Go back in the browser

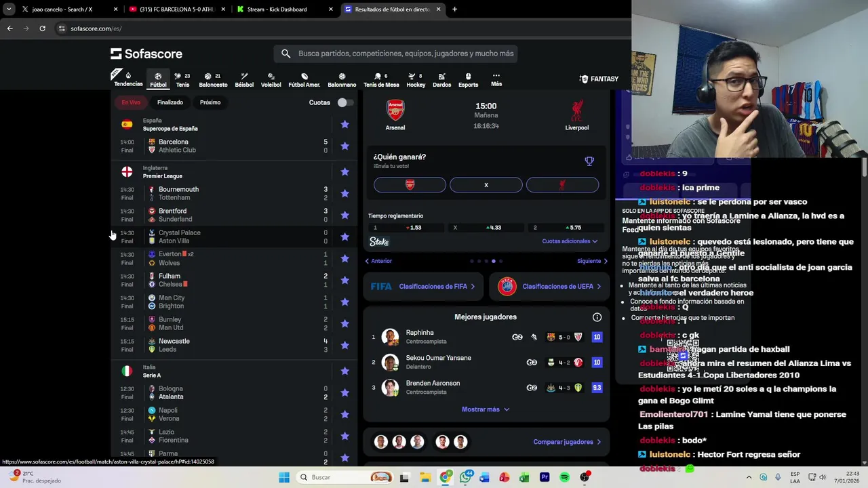click(x=9, y=28)
